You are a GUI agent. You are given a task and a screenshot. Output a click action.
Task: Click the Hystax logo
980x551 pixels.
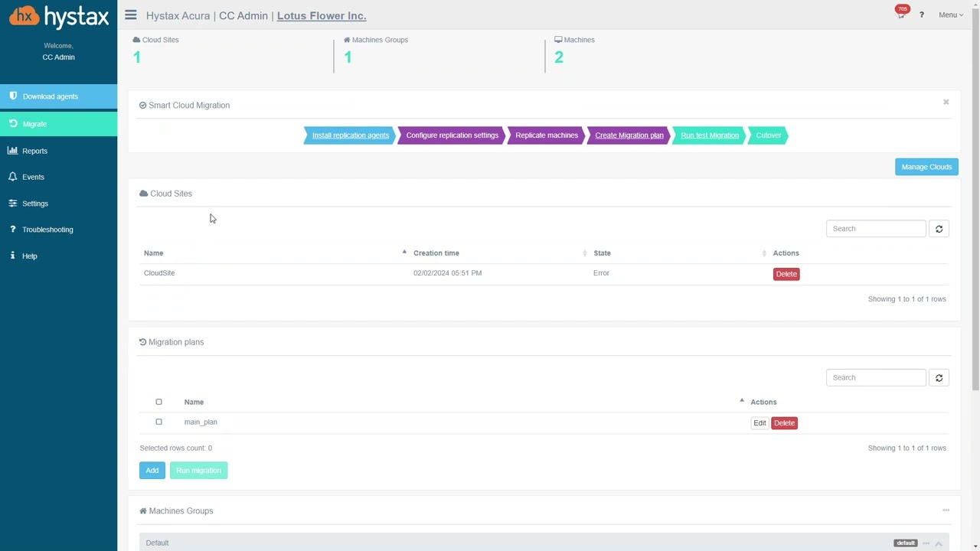(x=59, y=16)
